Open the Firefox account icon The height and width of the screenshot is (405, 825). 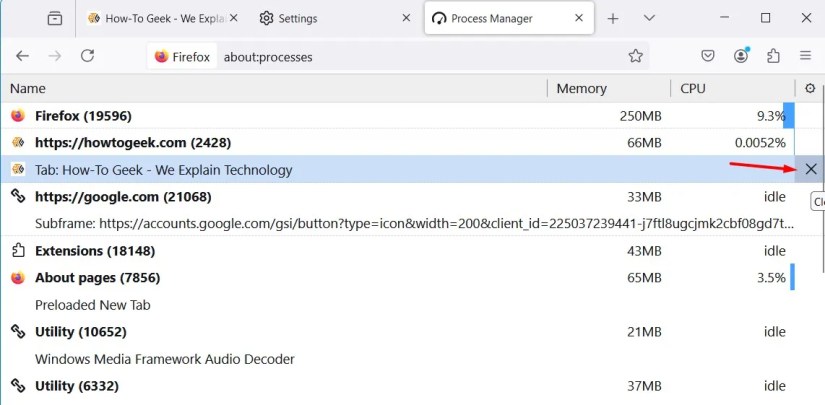(x=741, y=57)
